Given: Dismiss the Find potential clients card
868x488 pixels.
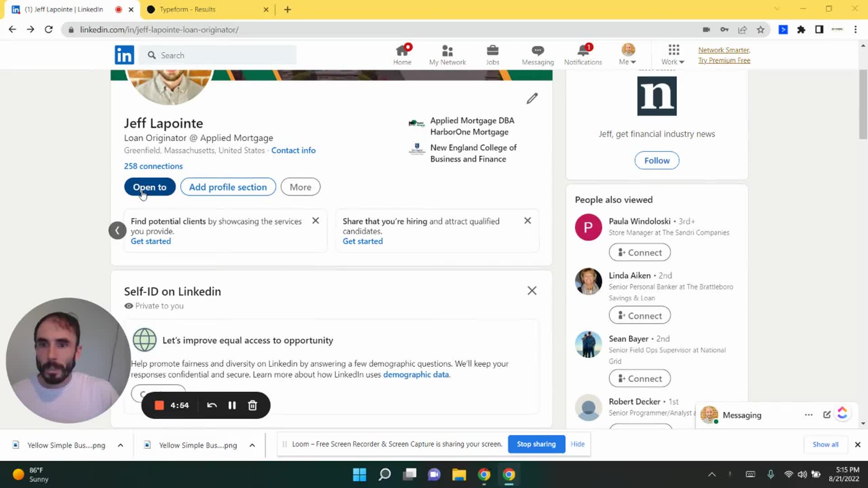Looking at the screenshot, I should (x=316, y=221).
